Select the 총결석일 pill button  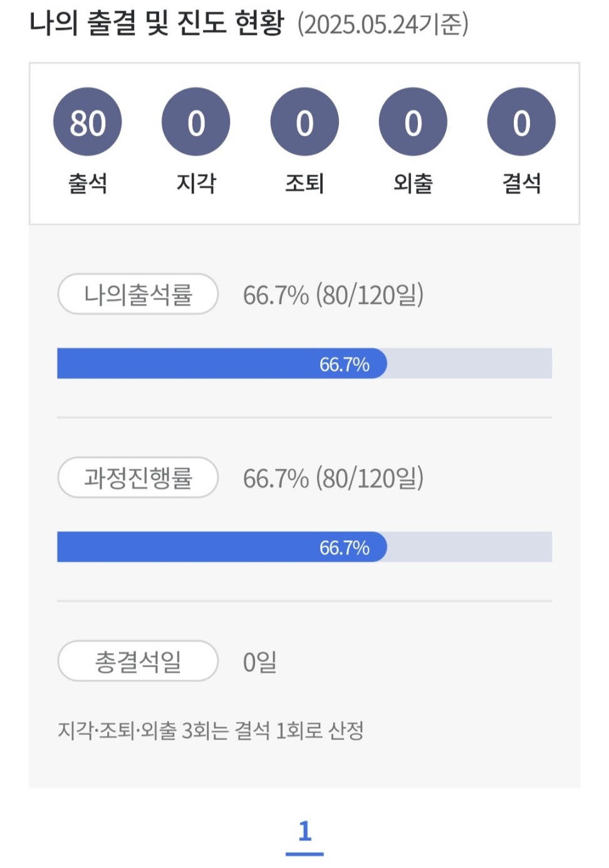[137, 661]
